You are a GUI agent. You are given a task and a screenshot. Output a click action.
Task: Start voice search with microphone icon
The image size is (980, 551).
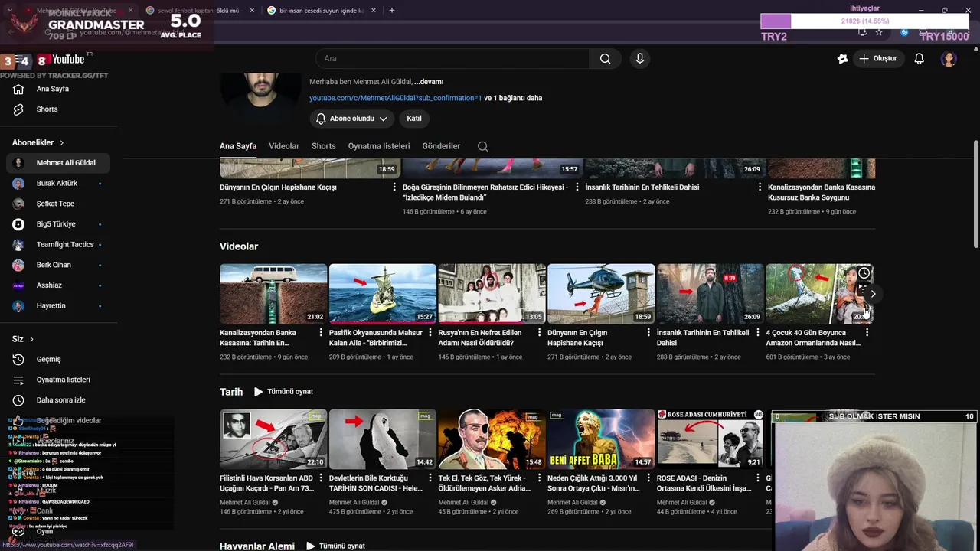tap(640, 58)
